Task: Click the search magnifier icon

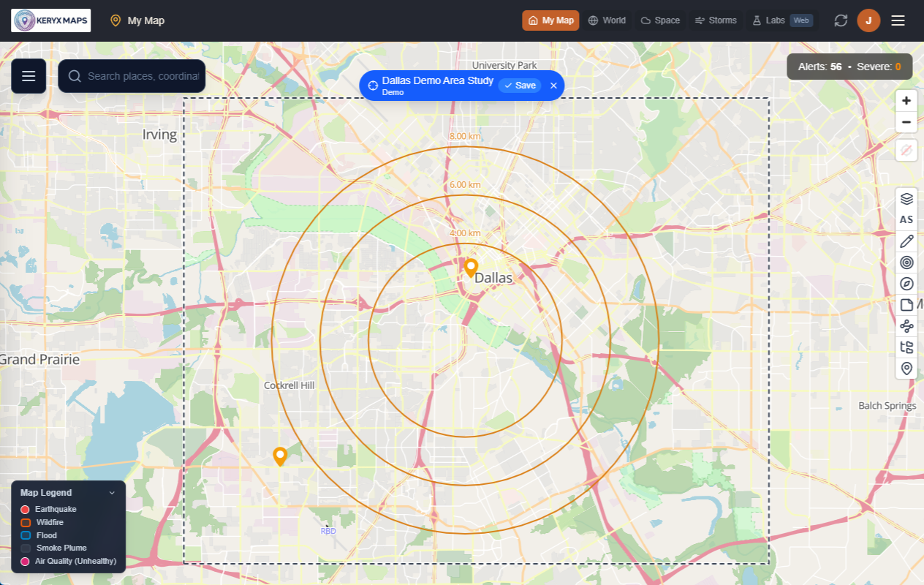Action: pyautogui.click(x=75, y=76)
